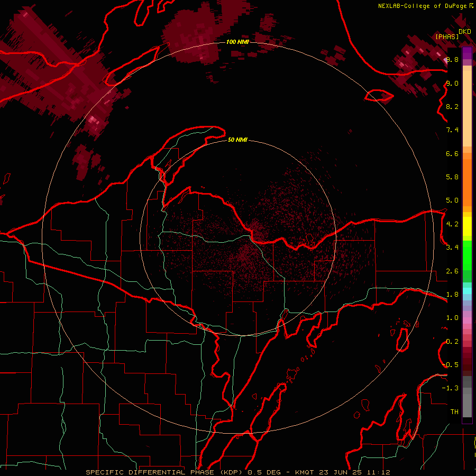Viewport: 476px width, 476px height.
Task: Click the gray band at the color bar bottom
Action: pyautogui.click(x=467, y=398)
